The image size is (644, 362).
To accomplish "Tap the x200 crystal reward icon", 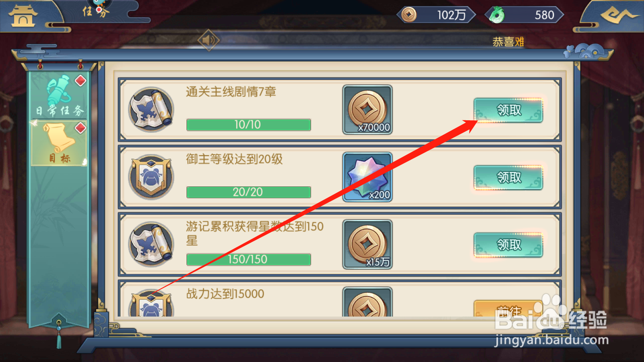I will pyautogui.click(x=367, y=177).
